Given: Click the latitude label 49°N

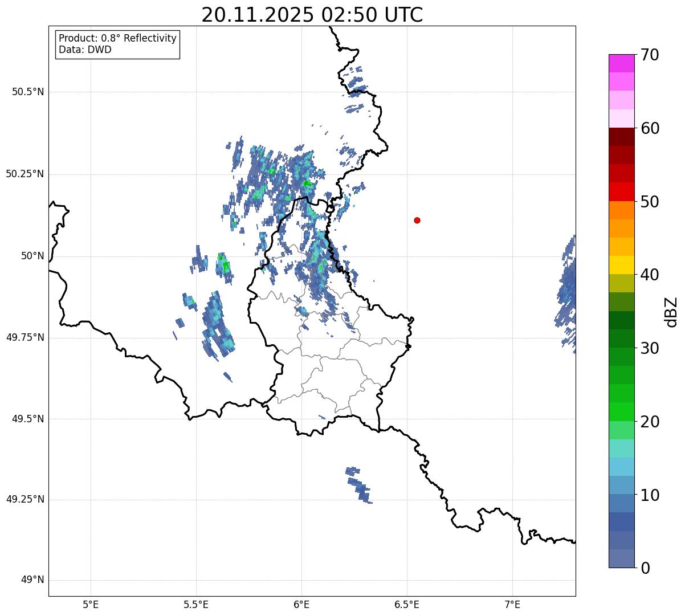Looking at the screenshot, I should pos(32,580).
